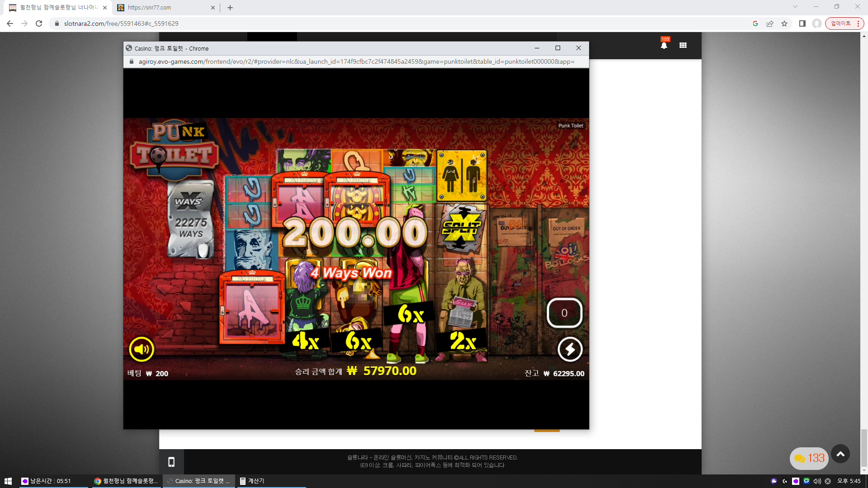Tap the xWays 22275 ways panel

[x=191, y=219]
